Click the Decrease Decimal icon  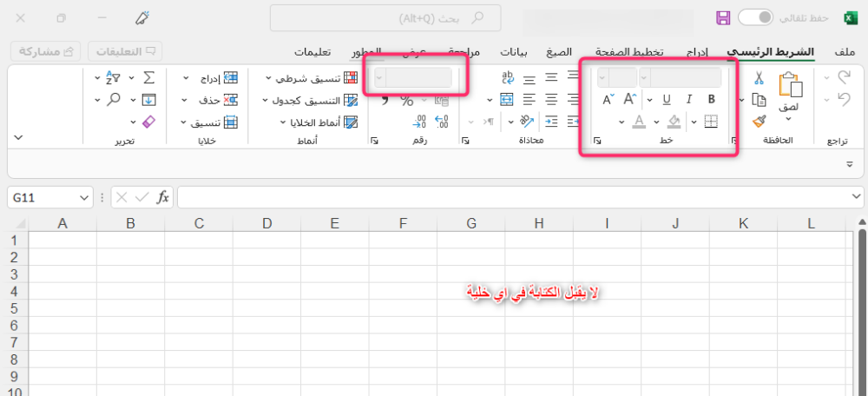(x=420, y=122)
